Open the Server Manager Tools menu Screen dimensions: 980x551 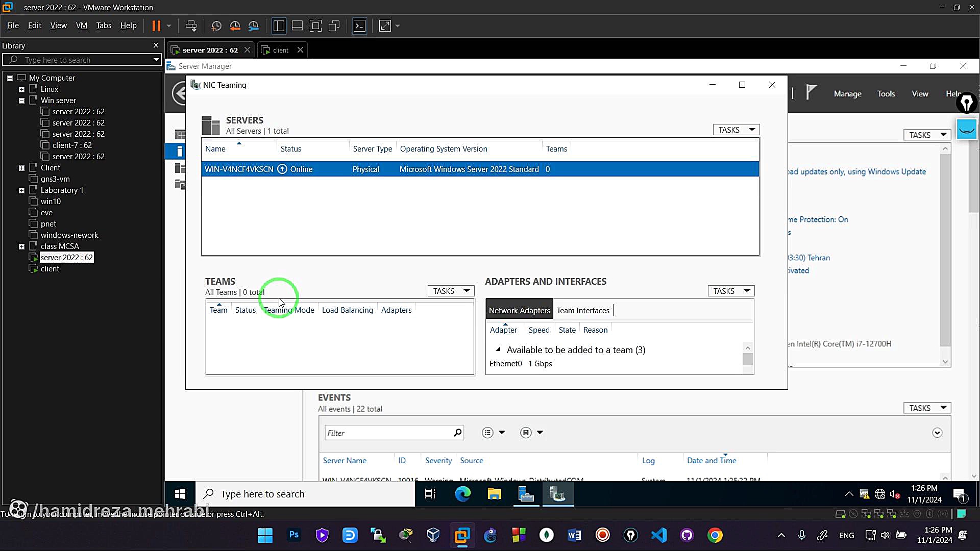click(886, 94)
